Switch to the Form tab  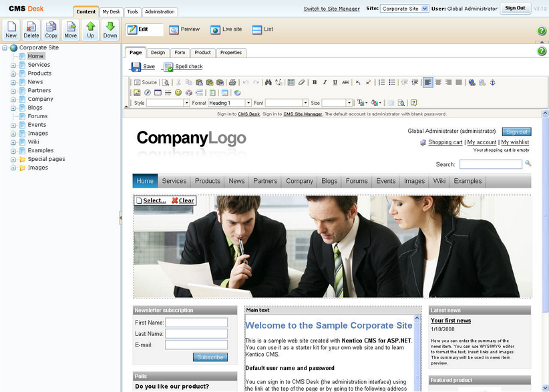180,53
